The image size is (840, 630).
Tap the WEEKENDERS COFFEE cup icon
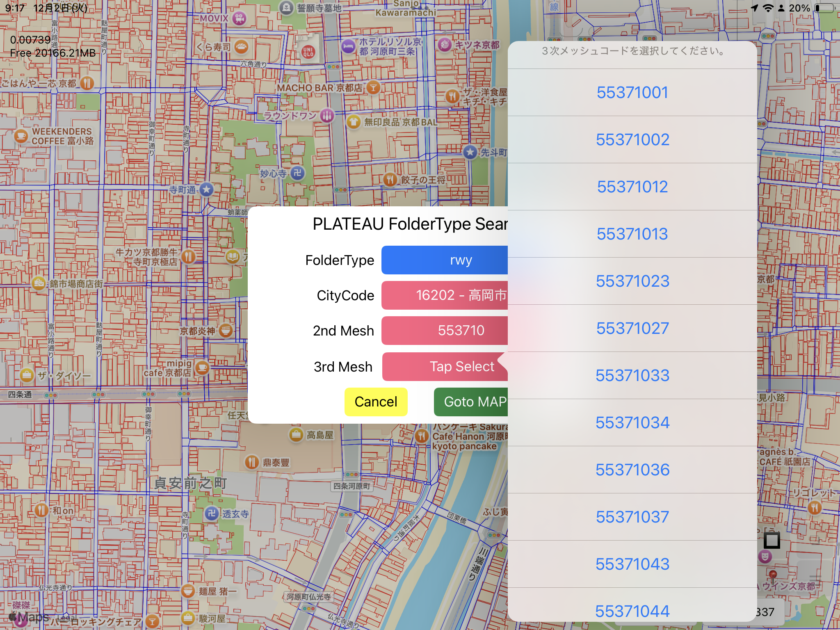point(21,136)
